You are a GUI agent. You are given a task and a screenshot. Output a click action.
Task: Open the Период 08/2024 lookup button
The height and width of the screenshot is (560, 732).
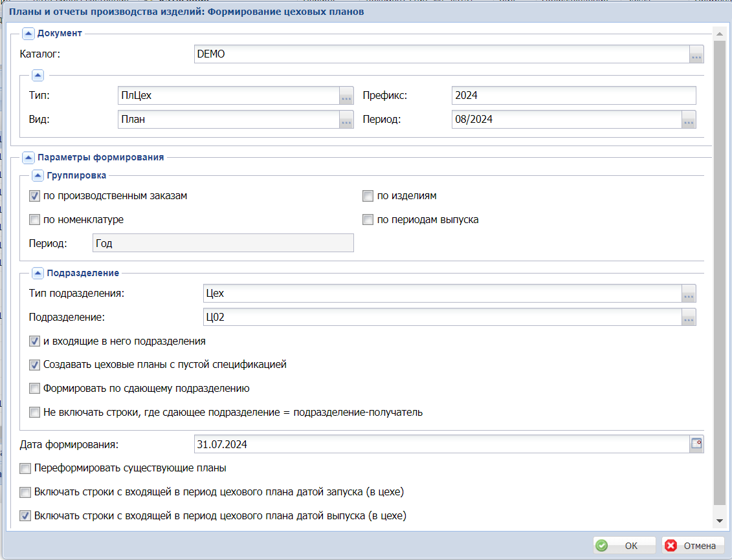point(689,120)
